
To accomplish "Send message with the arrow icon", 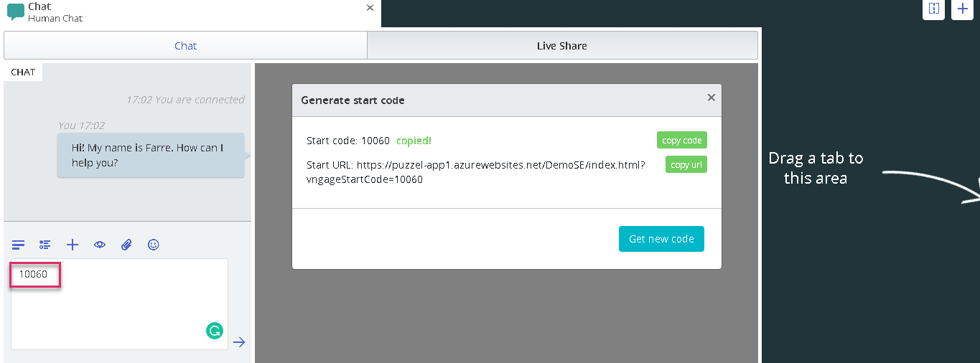I will click(x=239, y=342).
